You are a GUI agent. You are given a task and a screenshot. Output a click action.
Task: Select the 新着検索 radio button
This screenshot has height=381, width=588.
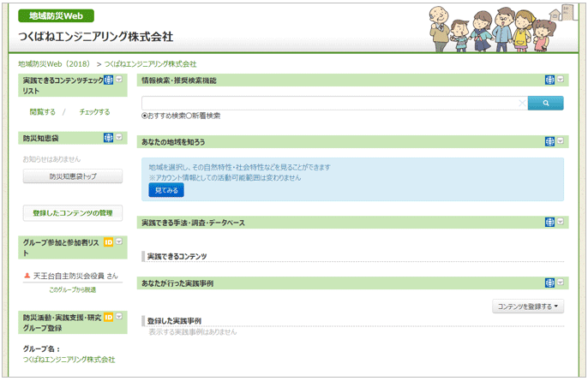[189, 116]
